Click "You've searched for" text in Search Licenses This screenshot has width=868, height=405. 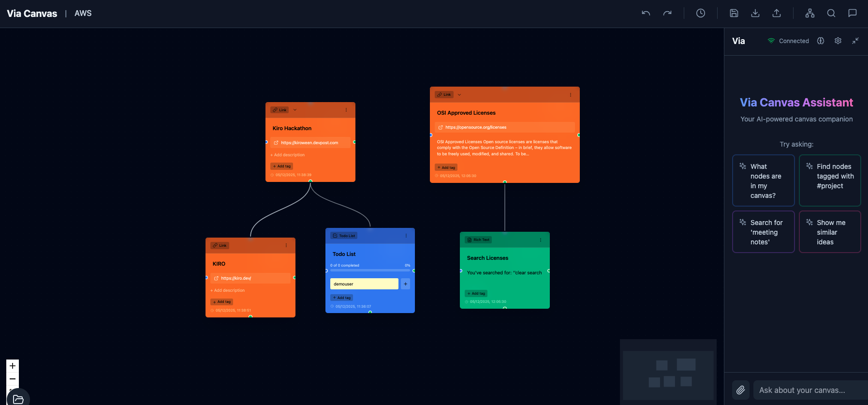[x=504, y=273]
